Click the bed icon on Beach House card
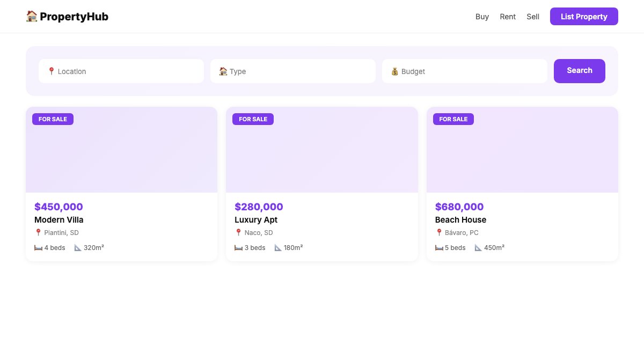The image size is (644, 338). tap(438, 247)
